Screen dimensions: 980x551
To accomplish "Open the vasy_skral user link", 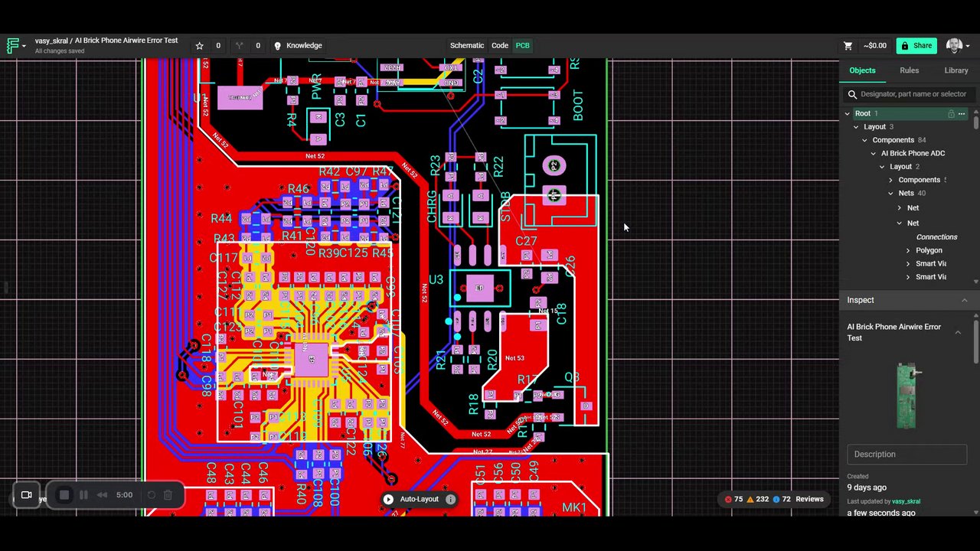I will coord(906,501).
